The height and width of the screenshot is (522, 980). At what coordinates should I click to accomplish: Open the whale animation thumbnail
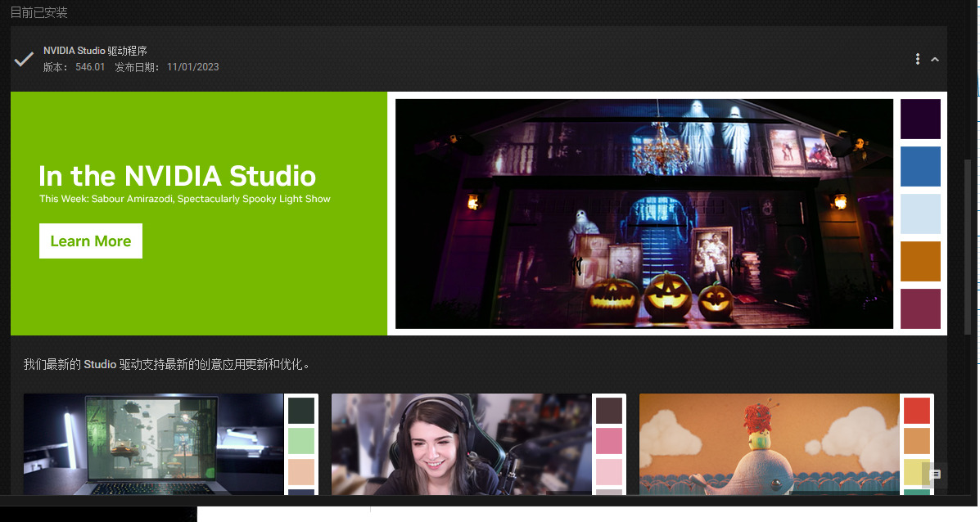pos(769,444)
